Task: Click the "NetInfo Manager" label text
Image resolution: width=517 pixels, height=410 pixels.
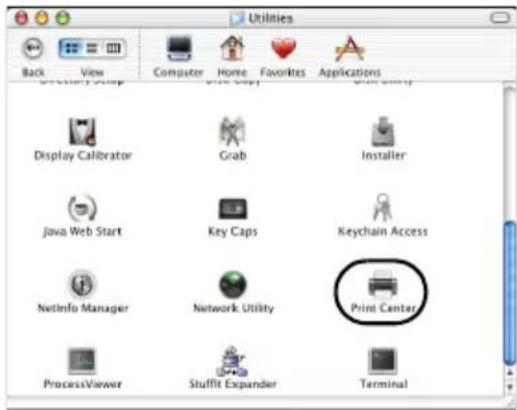Action: tap(83, 308)
